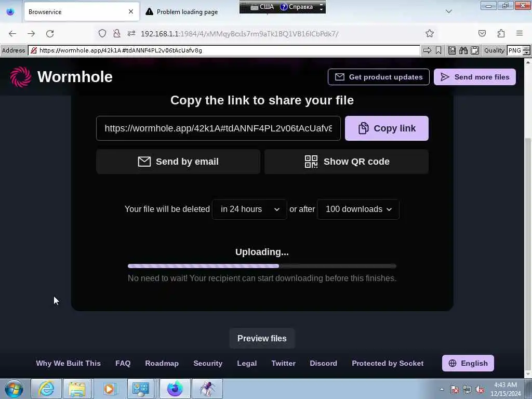The height and width of the screenshot is (399, 532).
Task: Open the Security footer link
Action: 208,363
